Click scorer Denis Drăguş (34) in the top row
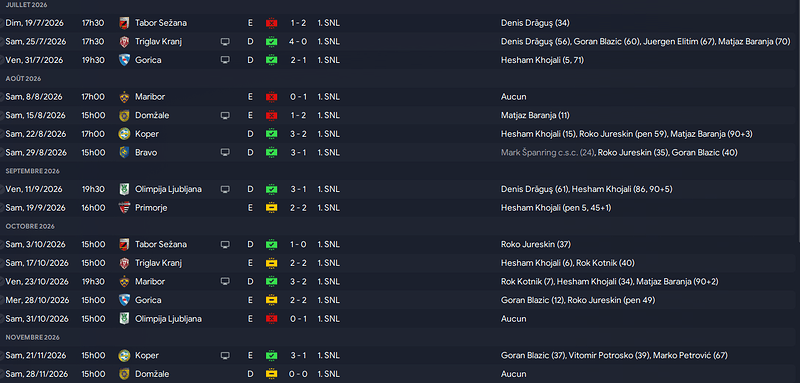The image size is (800, 383). tap(535, 23)
